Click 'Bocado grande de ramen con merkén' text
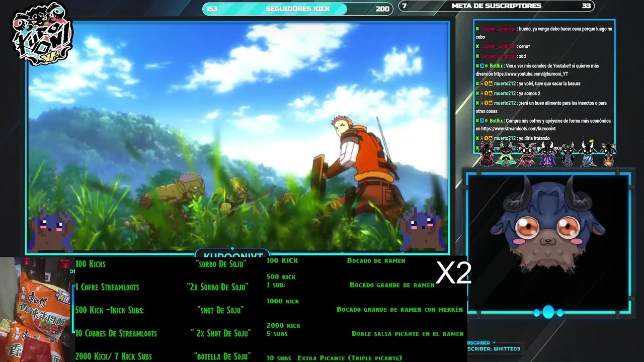The image size is (644, 362). 399,310
